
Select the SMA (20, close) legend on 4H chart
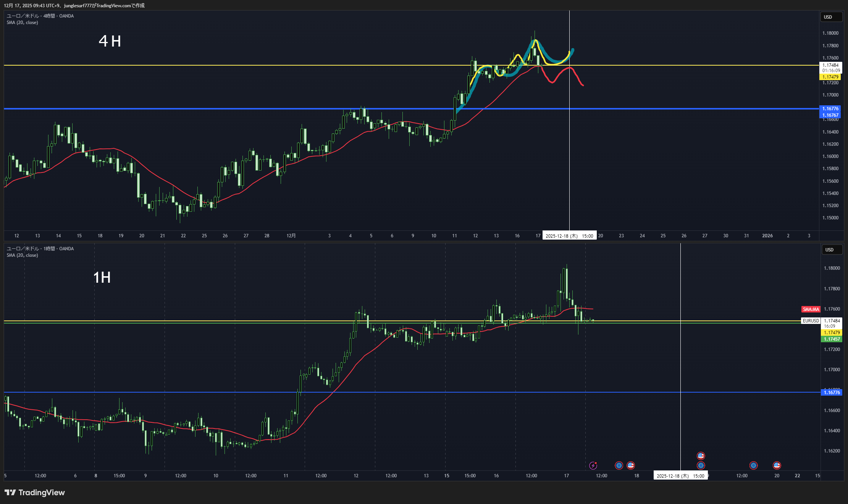pyautogui.click(x=22, y=23)
